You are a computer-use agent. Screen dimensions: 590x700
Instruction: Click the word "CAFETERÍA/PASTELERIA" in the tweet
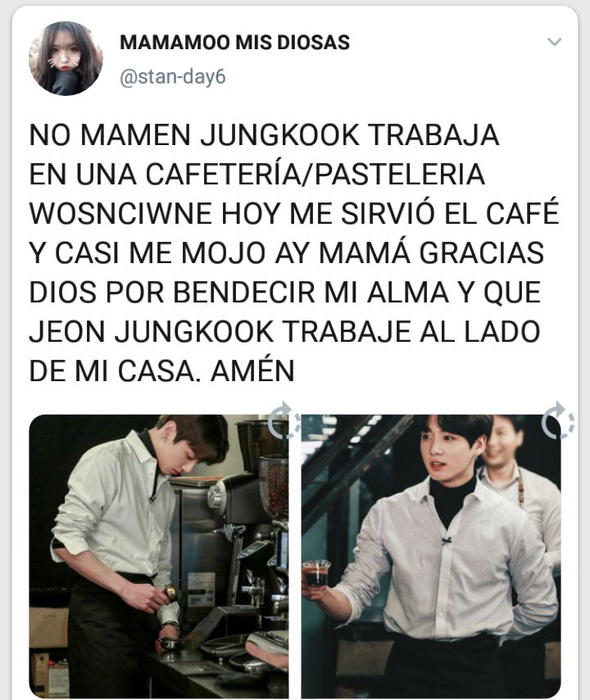tap(315, 174)
